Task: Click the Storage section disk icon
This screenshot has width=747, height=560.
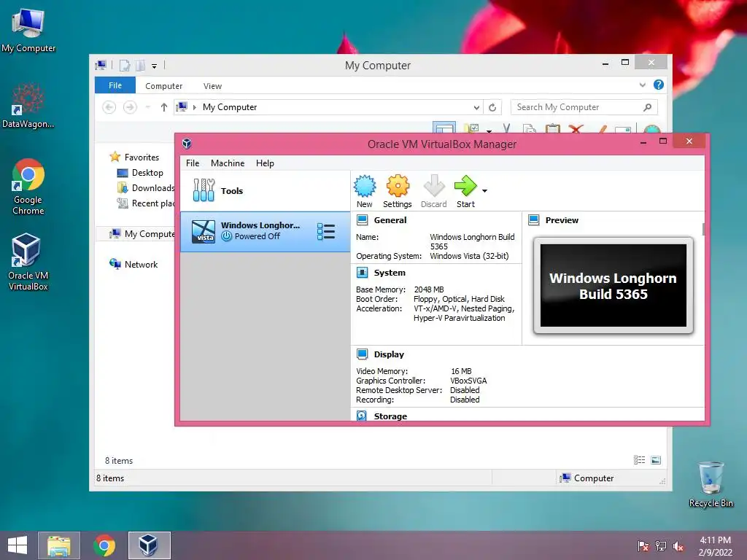Action: click(362, 416)
